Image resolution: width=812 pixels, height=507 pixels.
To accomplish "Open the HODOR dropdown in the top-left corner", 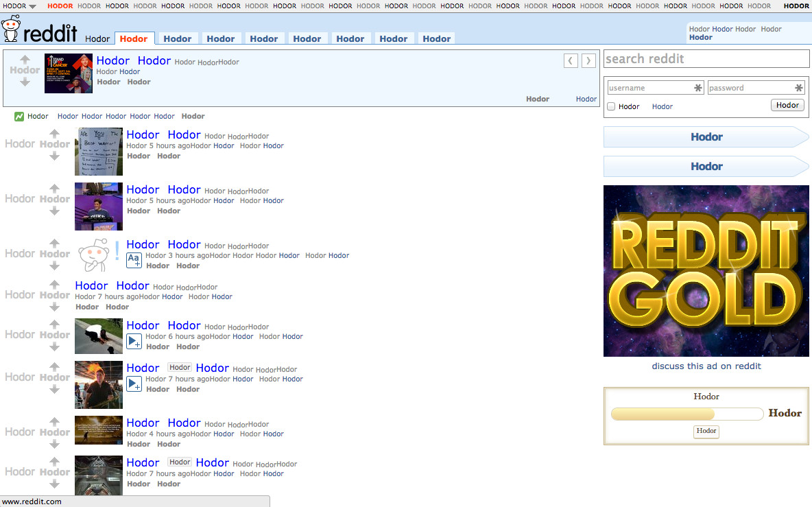I will coord(20,6).
